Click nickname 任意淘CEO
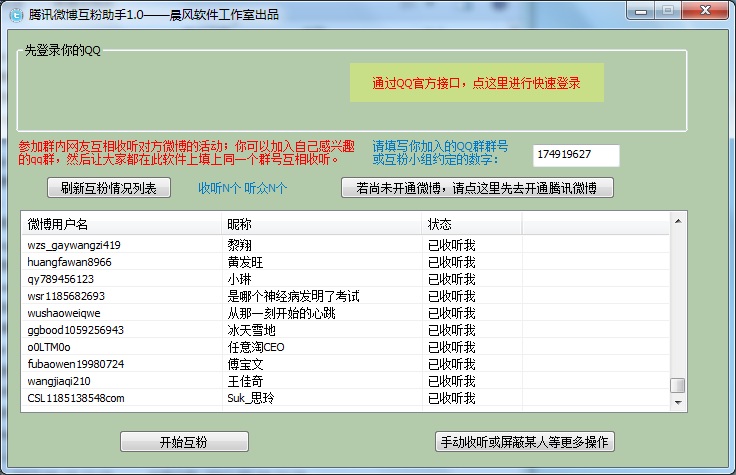This screenshot has height=475, width=736. click(x=256, y=347)
